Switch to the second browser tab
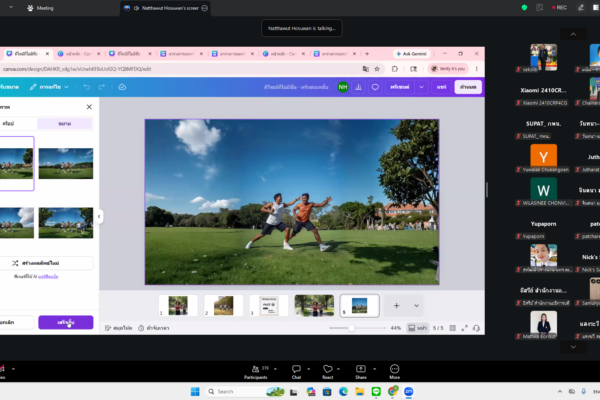Screen dimensions: 600x400 pos(78,54)
